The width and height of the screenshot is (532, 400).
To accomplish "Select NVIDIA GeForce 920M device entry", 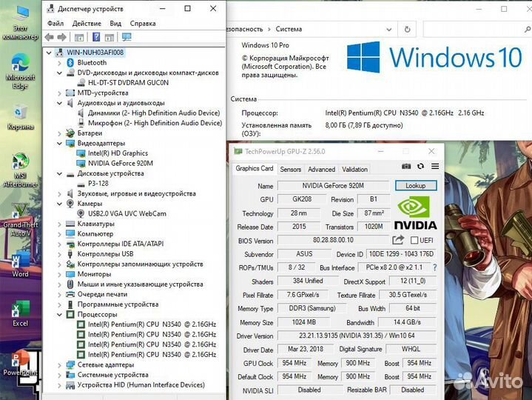I will click(x=120, y=163).
